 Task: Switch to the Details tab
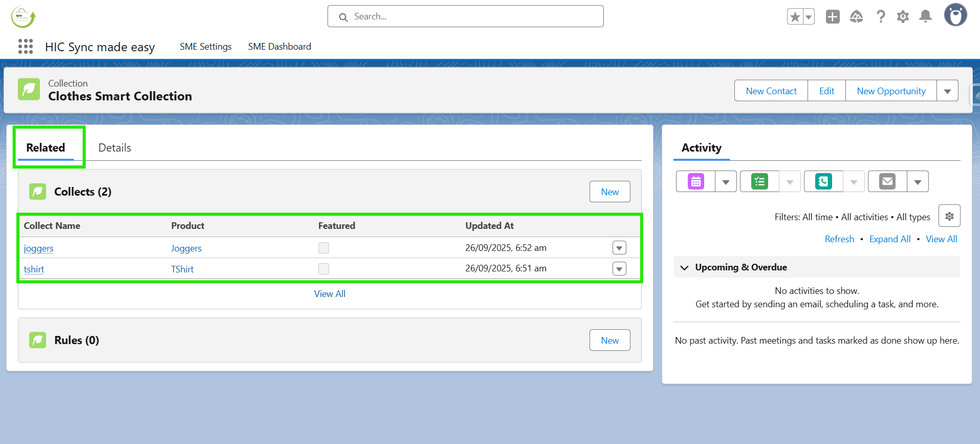115,147
